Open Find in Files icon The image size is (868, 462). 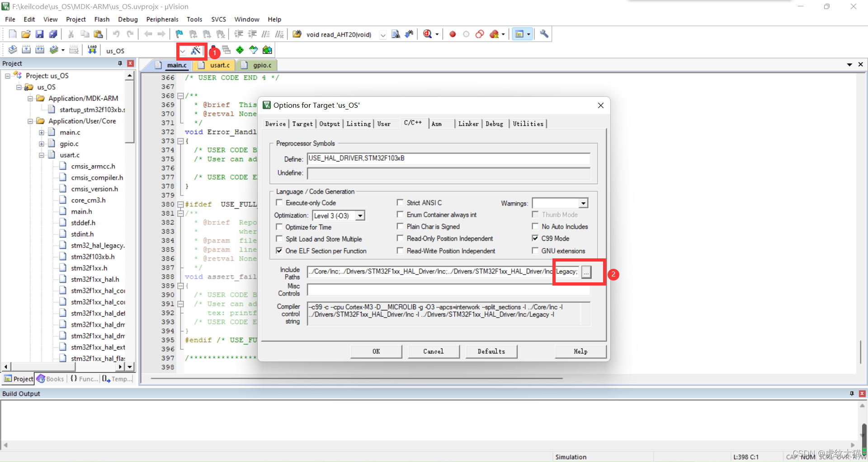(297, 34)
